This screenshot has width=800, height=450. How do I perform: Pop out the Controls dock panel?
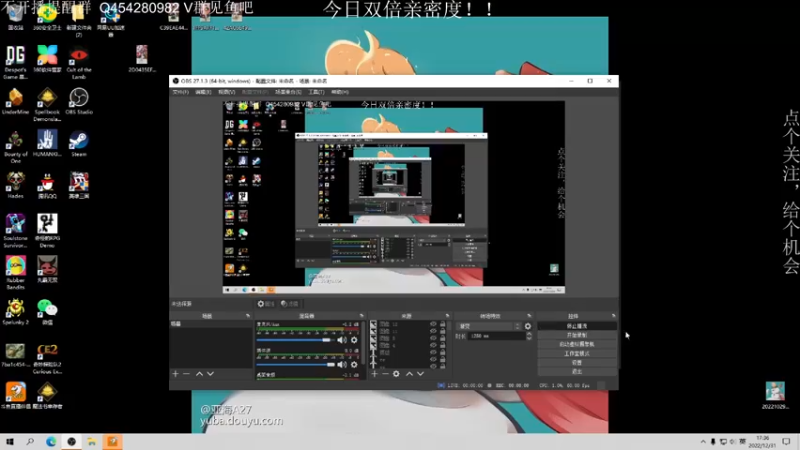pyautogui.click(x=613, y=316)
